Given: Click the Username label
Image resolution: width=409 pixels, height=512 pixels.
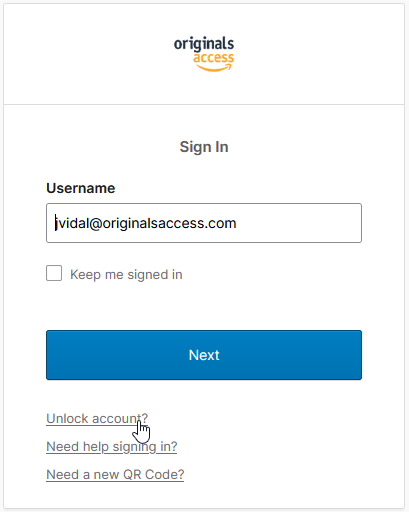Looking at the screenshot, I should coord(81,188).
